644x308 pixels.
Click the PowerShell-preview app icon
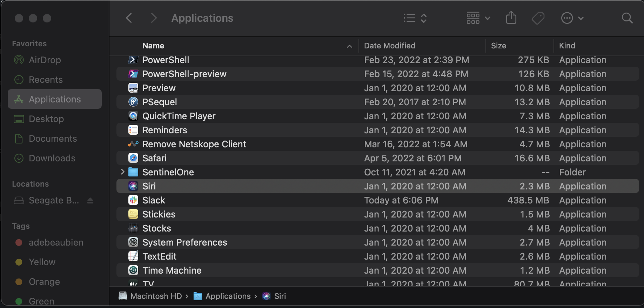pyautogui.click(x=133, y=74)
